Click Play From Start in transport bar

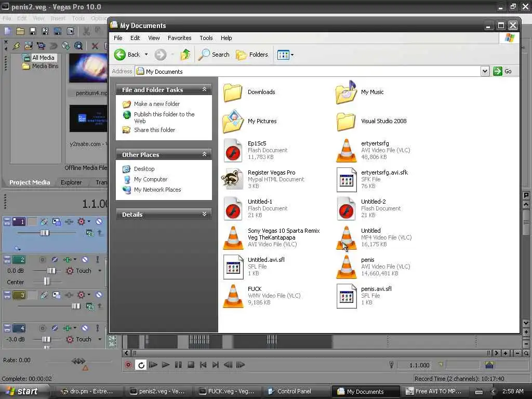153,365
